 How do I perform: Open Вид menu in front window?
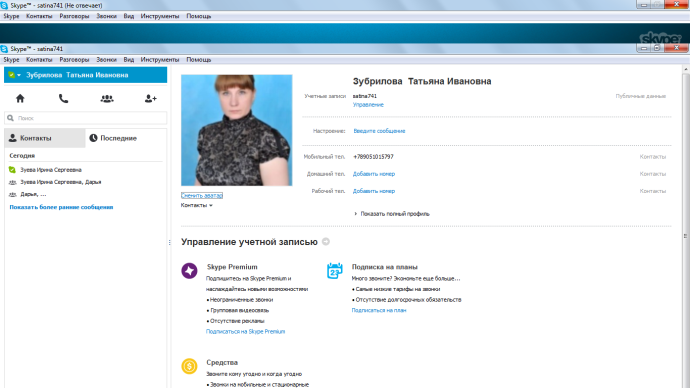[128, 59]
